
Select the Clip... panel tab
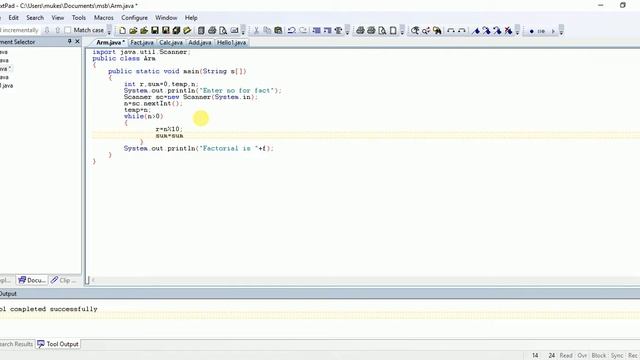(x=63, y=280)
